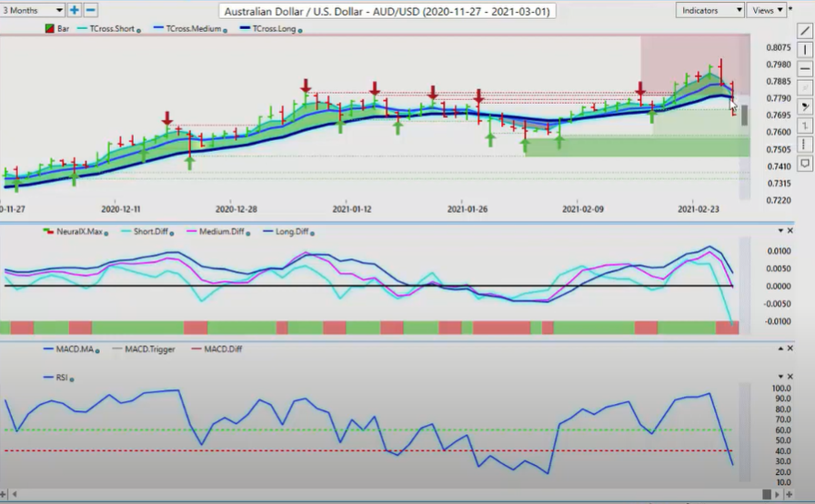Close the NeuralX.Max indicator panel
The height and width of the screenshot is (504, 815).
pos(790,230)
